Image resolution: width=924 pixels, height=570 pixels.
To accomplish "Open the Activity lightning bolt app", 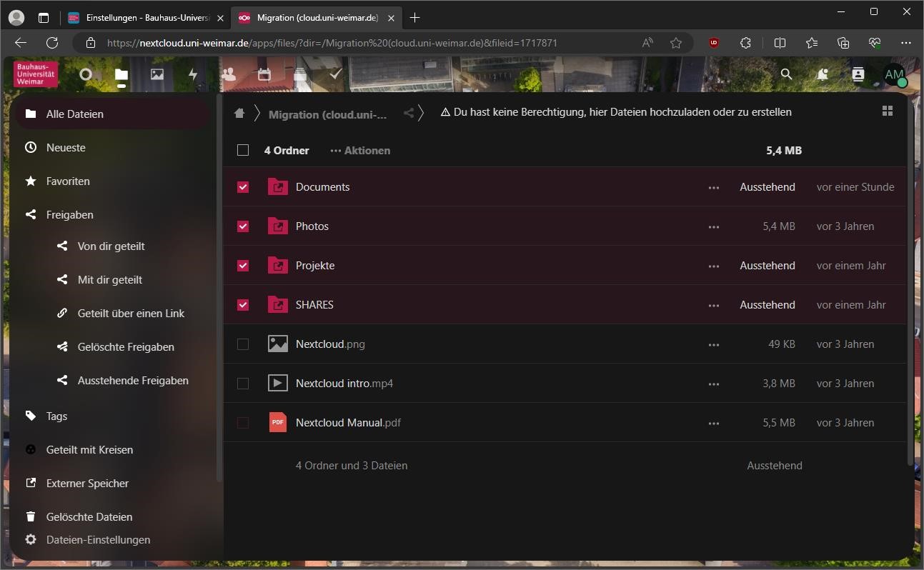I will [x=193, y=74].
